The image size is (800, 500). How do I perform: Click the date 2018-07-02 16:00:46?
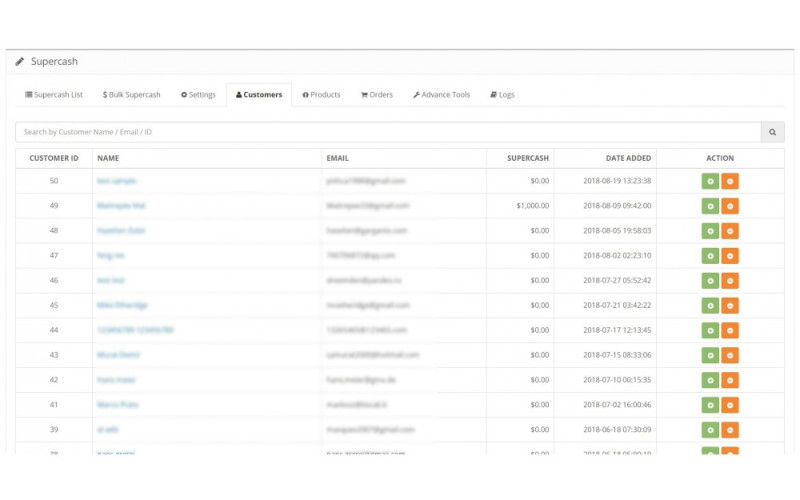[x=617, y=405]
